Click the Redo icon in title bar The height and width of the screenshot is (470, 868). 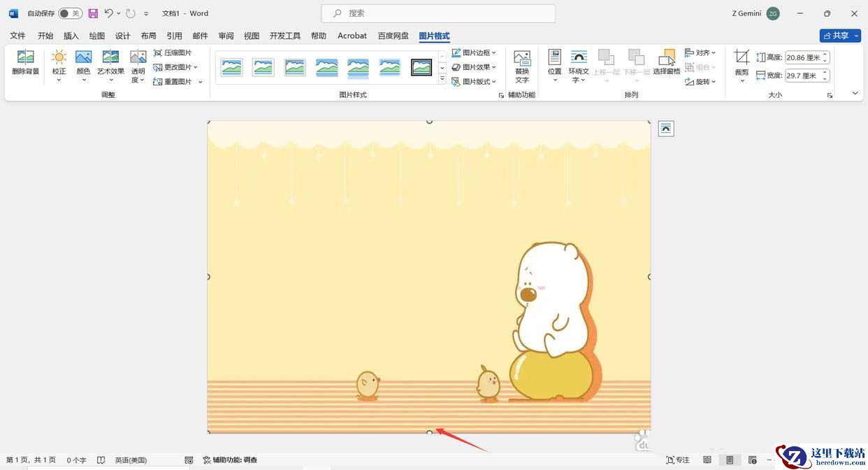pos(131,13)
